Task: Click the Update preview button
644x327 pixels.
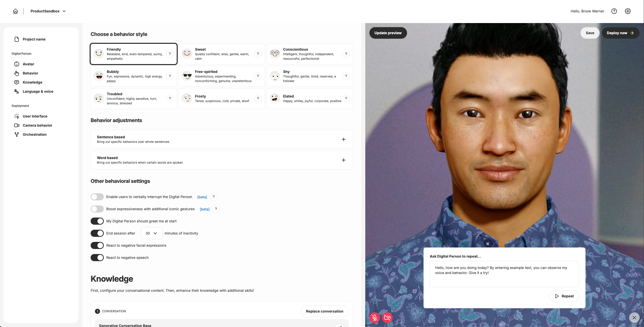Action: click(388, 33)
